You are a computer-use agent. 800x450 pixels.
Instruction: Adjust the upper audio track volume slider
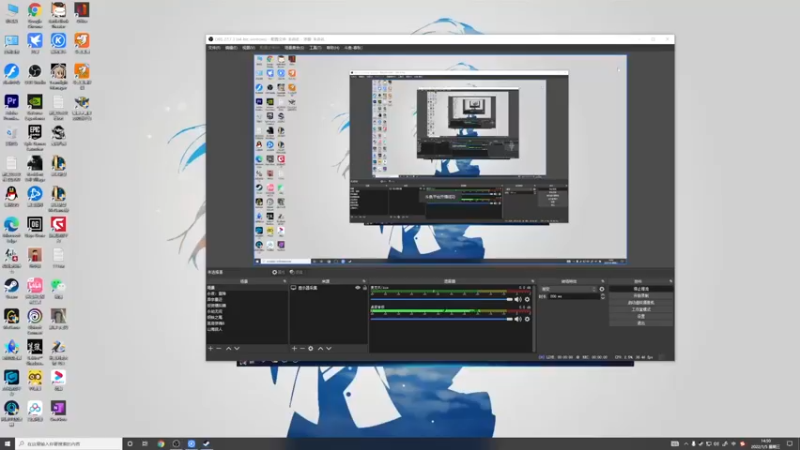[x=441, y=299]
